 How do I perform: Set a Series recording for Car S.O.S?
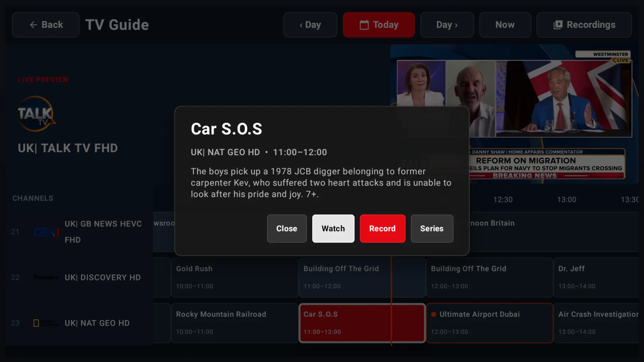coord(432,229)
